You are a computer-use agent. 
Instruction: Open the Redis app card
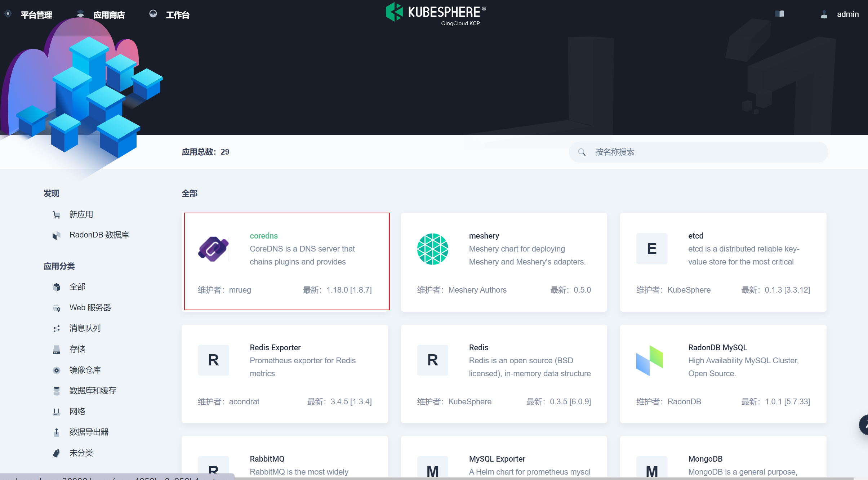click(504, 374)
